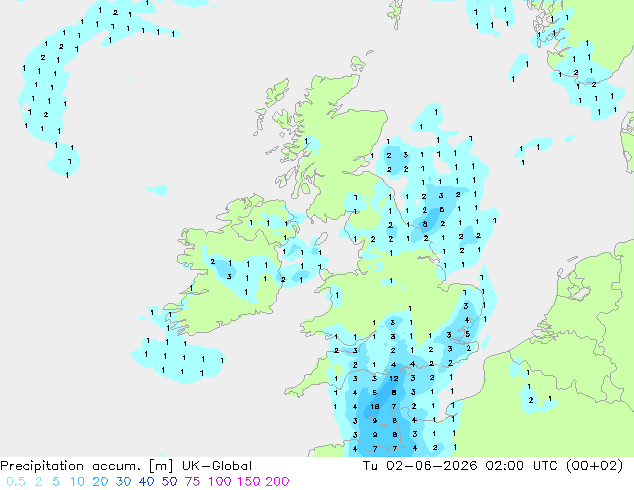Viewport: 634px width, 490px height.
Task: Click the 0.5 legend value
Action: coord(16,482)
